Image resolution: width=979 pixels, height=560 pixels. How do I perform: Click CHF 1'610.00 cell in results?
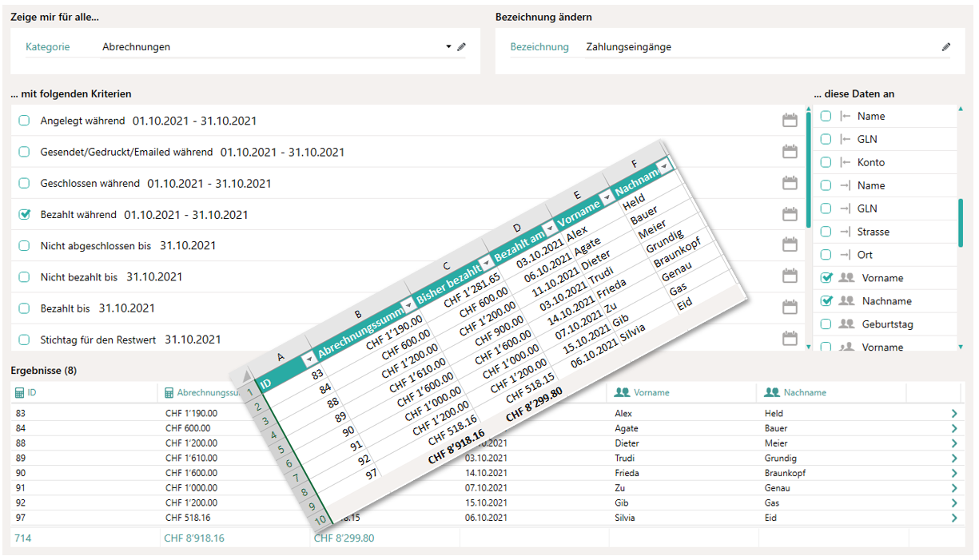coord(190,459)
